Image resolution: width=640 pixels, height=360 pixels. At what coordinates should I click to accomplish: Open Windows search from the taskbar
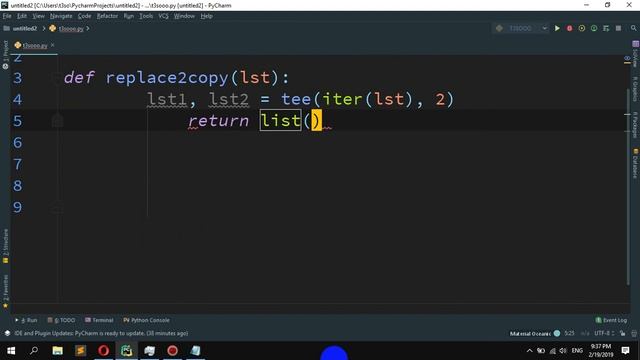[34, 351]
